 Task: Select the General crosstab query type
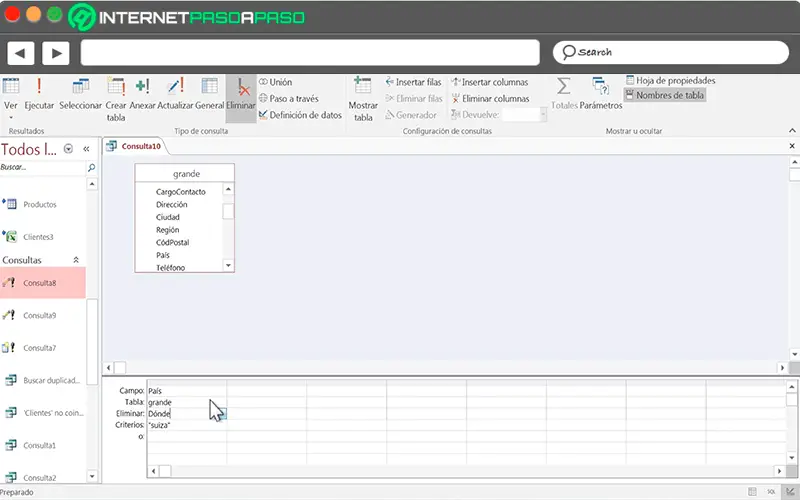tap(210, 95)
